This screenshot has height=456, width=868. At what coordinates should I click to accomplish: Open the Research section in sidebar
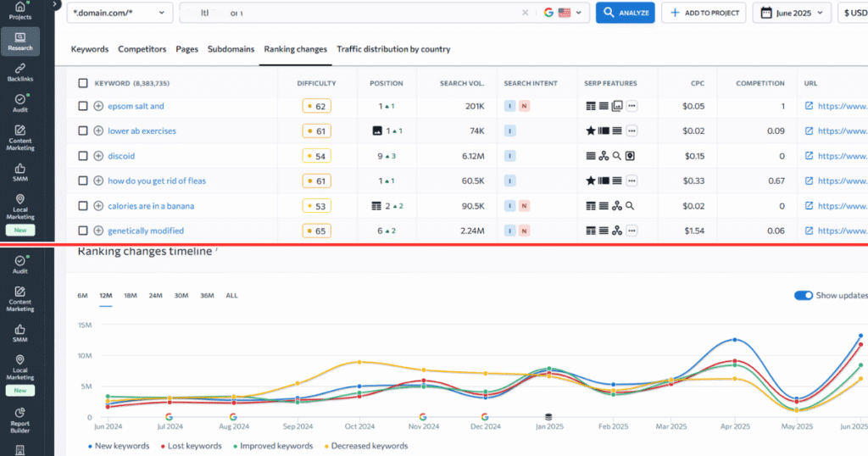(20, 42)
